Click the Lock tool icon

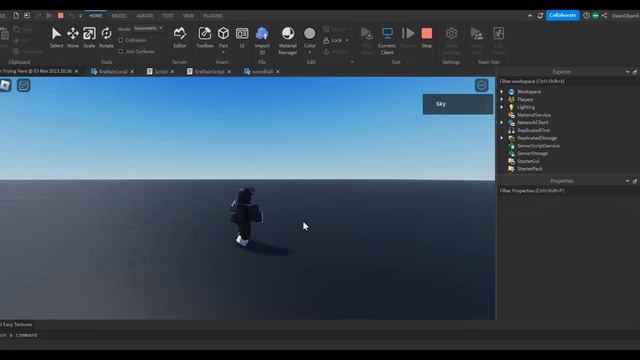pyautogui.click(x=326, y=40)
